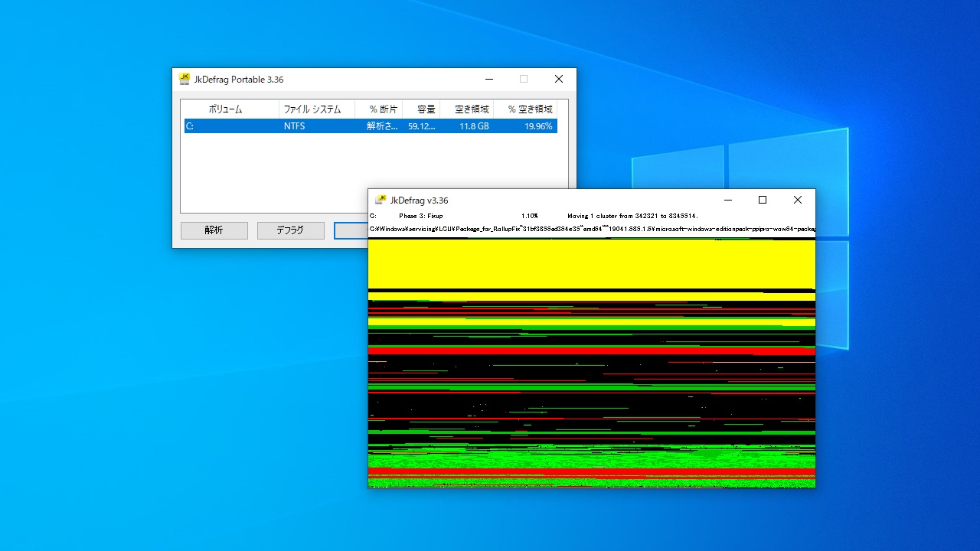Minimize the JkDefrag Portable 3.36 window

point(488,79)
